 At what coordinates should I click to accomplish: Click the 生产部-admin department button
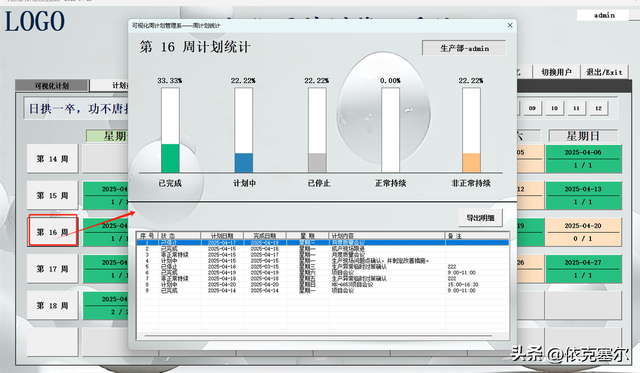point(464,48)
